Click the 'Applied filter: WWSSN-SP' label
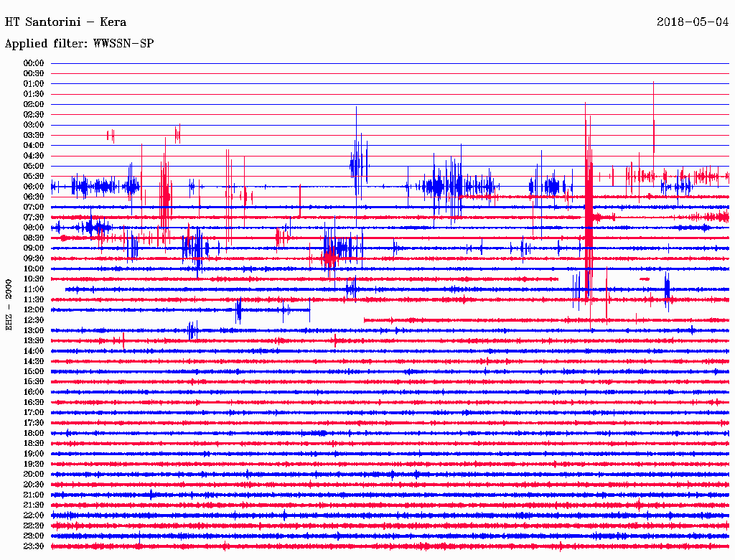 (79, 44)
